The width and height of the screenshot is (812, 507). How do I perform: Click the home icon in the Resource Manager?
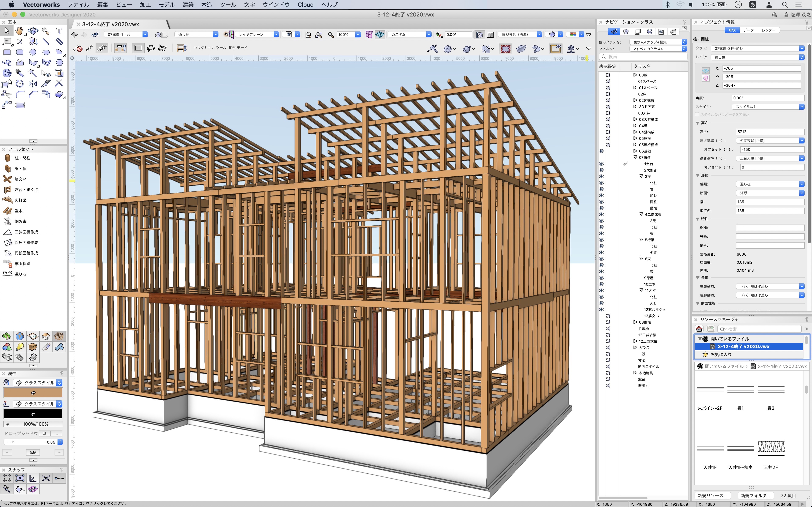[700, 329]
